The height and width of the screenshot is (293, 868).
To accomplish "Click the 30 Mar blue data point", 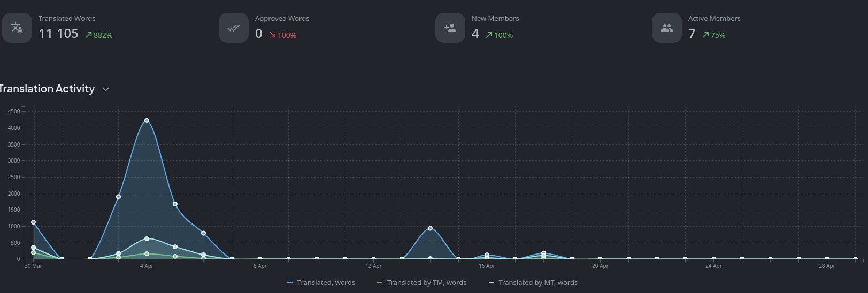I will tap(33, 222).
